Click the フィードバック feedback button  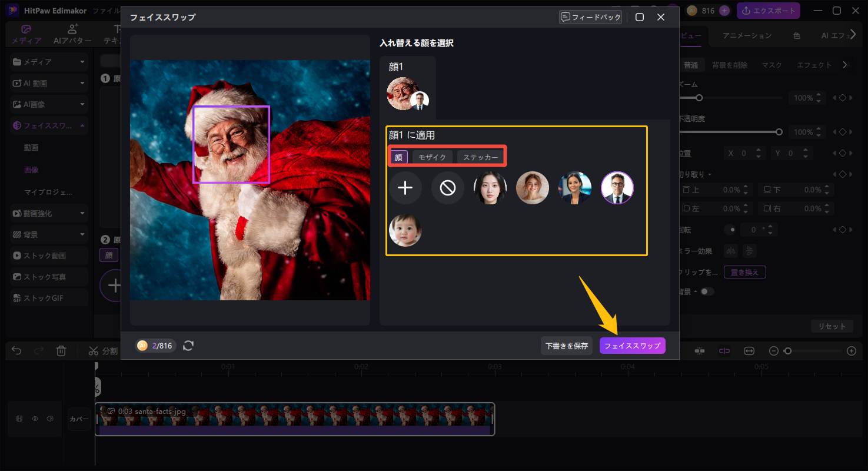tap(590, 17)
